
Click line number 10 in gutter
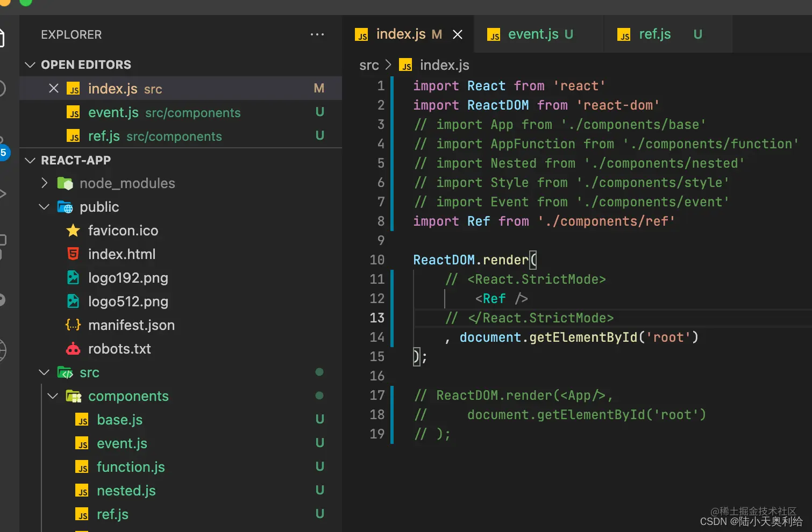[x=377, y=260]
